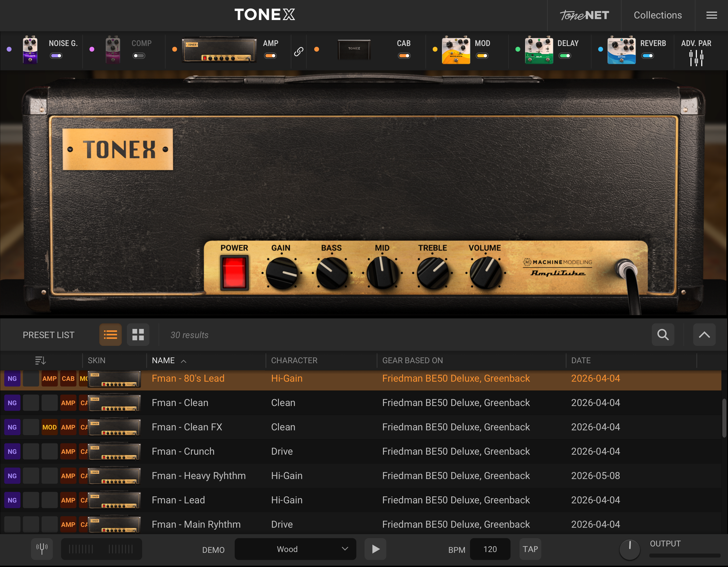
Task: Click the VOLUME knob
Action: coord(486,273)
